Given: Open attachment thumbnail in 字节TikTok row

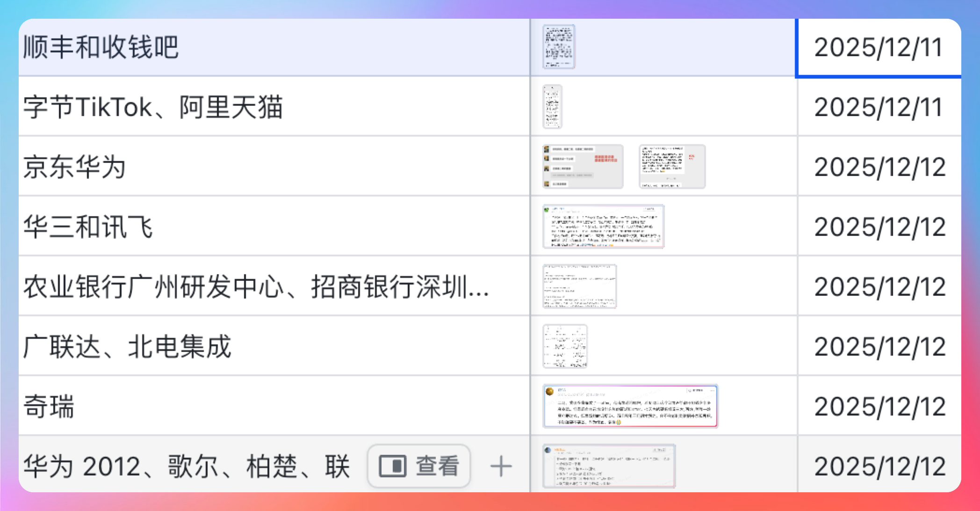Looking at the screenshot, I should pyautogui.click(x=552, y=107).
